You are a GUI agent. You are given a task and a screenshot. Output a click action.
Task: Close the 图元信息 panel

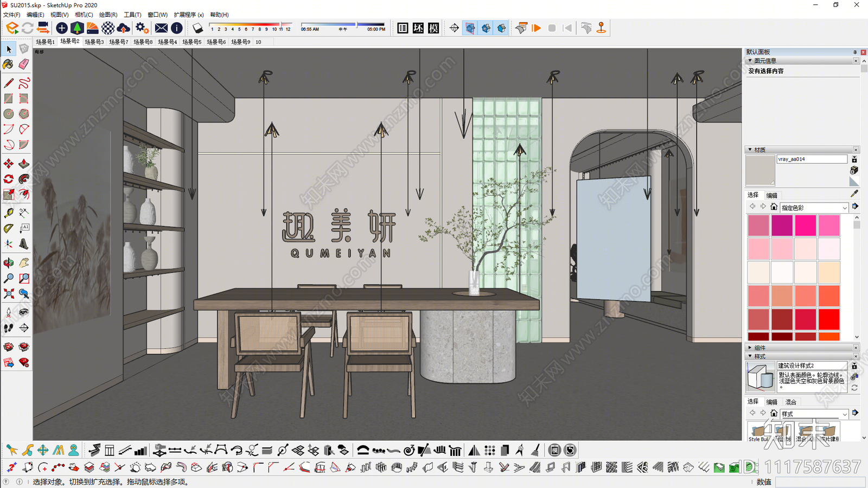[856, 61]
